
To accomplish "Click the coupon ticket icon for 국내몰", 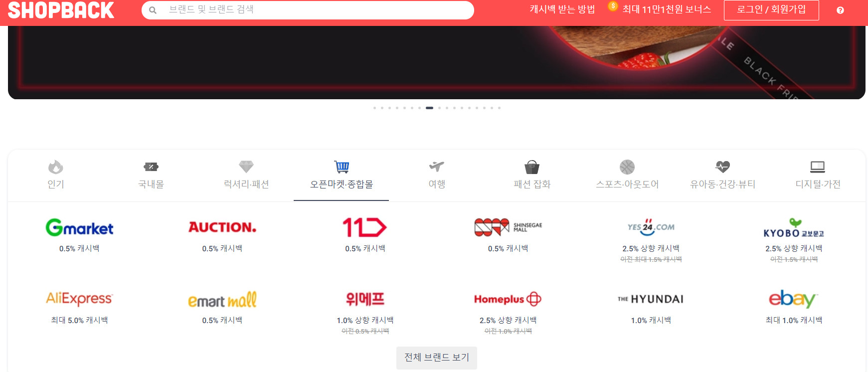I will point(151,167).
